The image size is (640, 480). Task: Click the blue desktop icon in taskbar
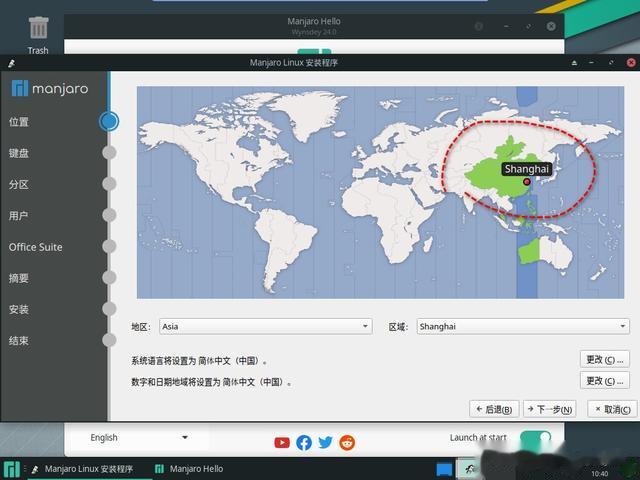(444, 469)
